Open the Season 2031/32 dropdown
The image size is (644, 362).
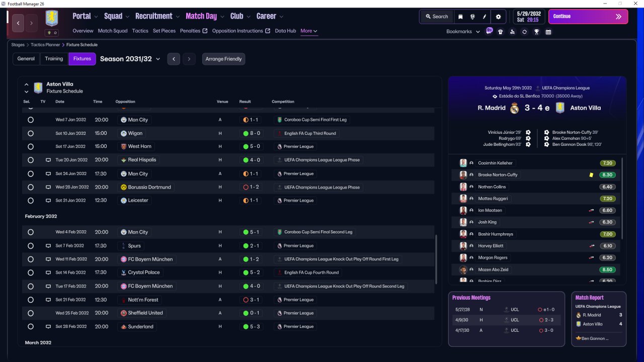click(x=130, y=59)
